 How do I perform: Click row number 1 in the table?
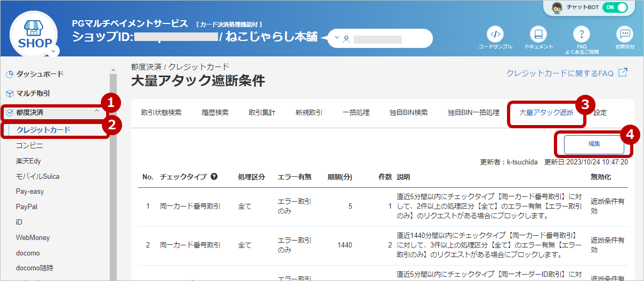pos(148,206)
